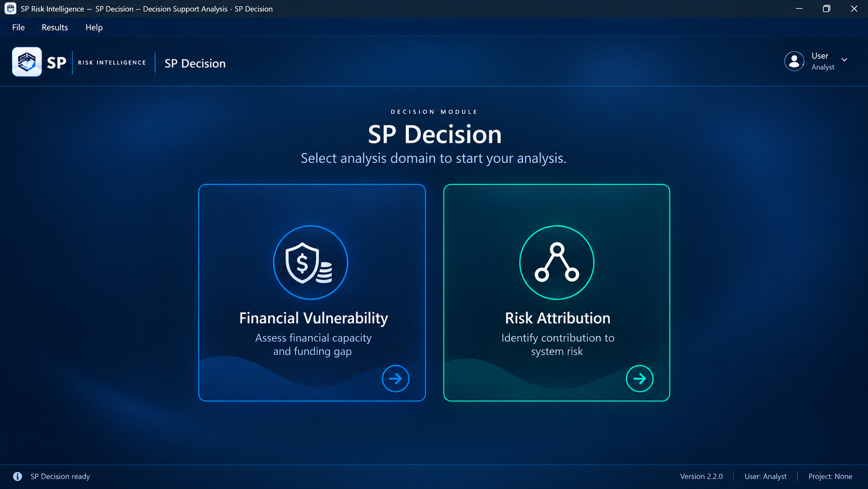Click the User Analyst profile name

[x=823, y=61]
